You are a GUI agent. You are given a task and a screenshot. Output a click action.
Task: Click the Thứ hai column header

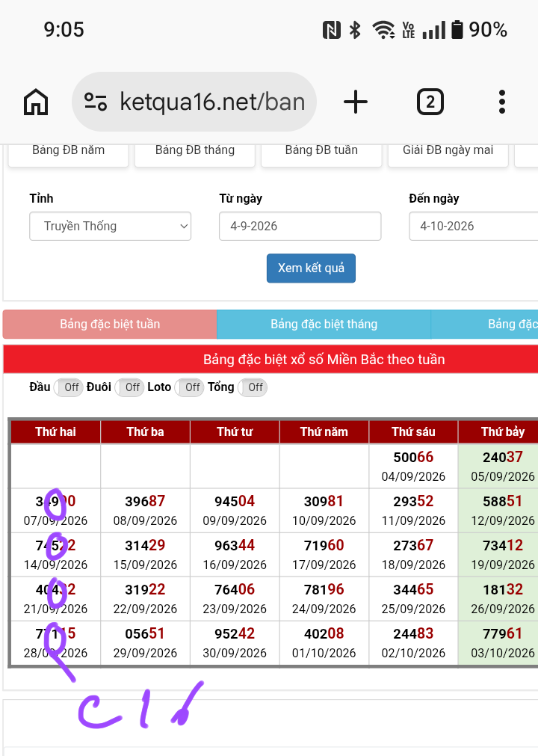click(x=55, y=431)
